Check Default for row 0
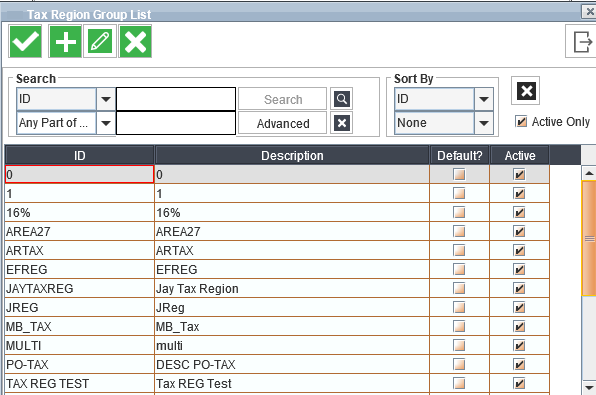Image resolution: width=596 pixels, height=395 pixels. (459, 174)
